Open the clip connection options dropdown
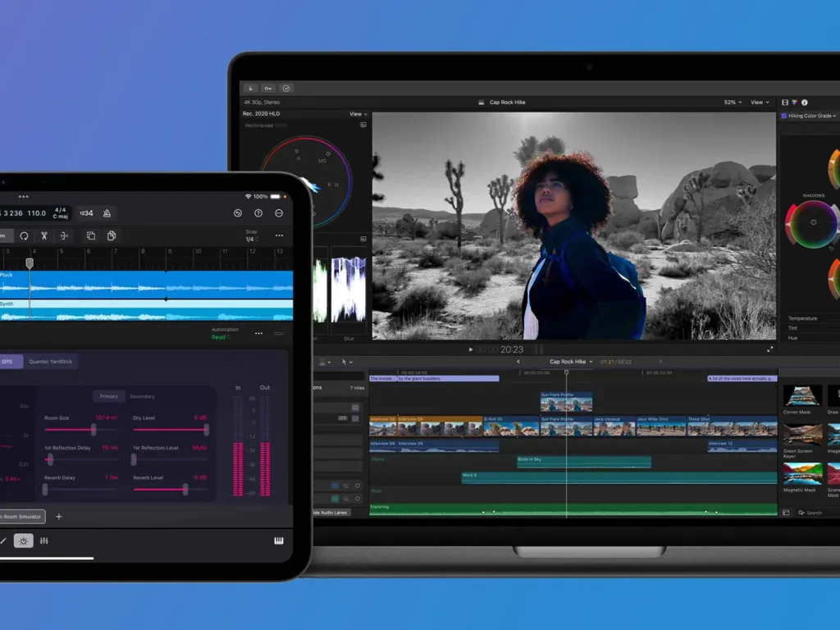This screenshot has height=630, width=840. tap(325, 362)
